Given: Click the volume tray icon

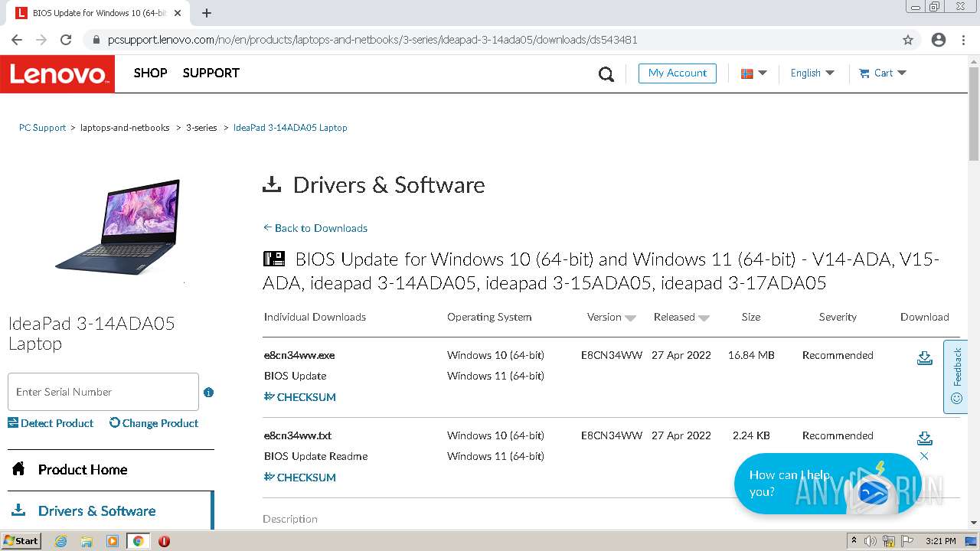Looking at the screenshot, I should click(x=871, y=541).
